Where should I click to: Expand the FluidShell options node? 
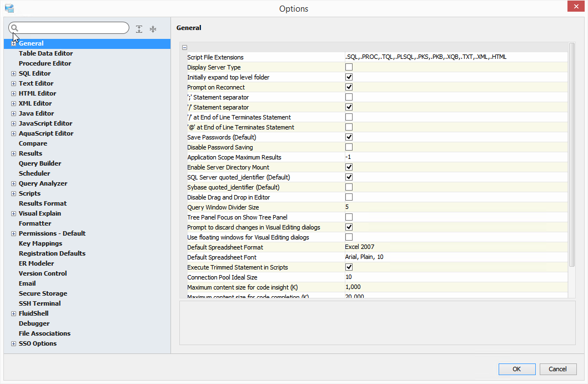(x=13, y=313)
